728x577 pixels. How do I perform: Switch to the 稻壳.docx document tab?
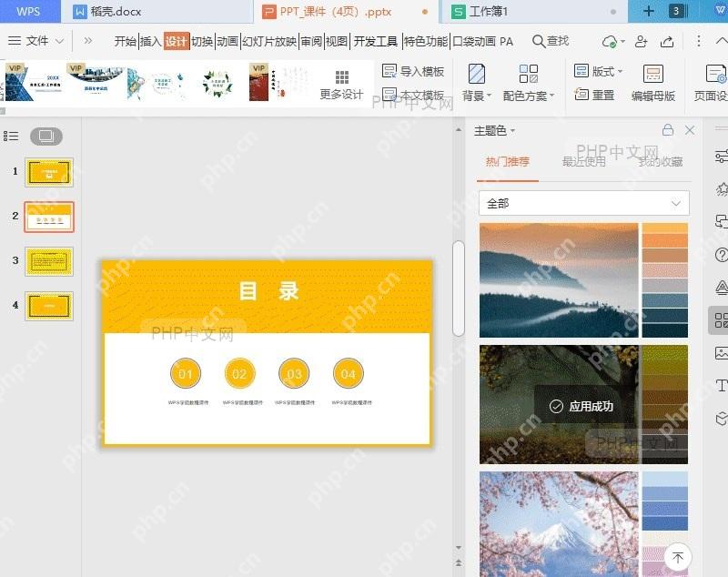[x=157, y=12]
